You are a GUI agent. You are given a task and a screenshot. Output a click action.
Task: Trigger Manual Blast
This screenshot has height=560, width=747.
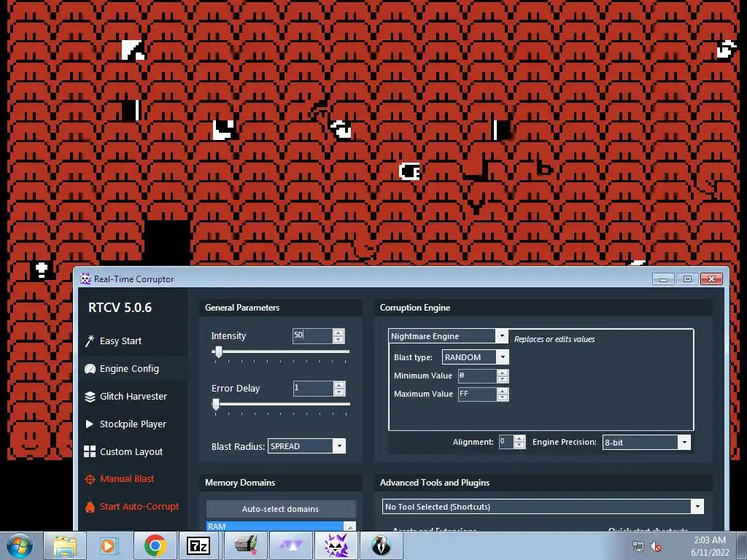click(x=127, y=479)
